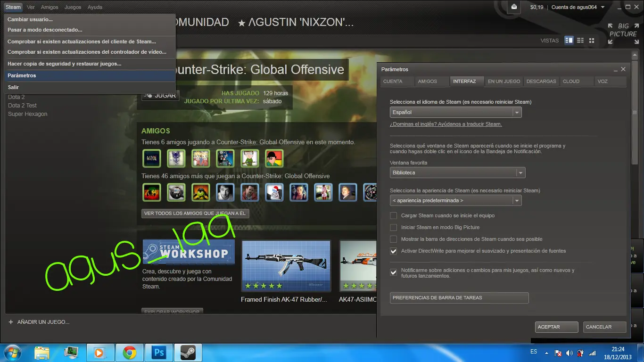Click Añadir un juego
This screenshot has height=362, width=644.
43,322
